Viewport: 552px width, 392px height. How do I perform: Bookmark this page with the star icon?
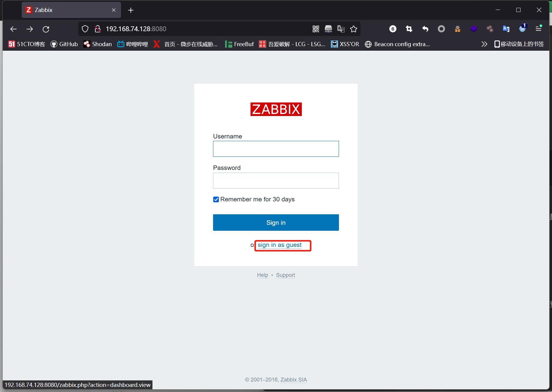point(354,29)
